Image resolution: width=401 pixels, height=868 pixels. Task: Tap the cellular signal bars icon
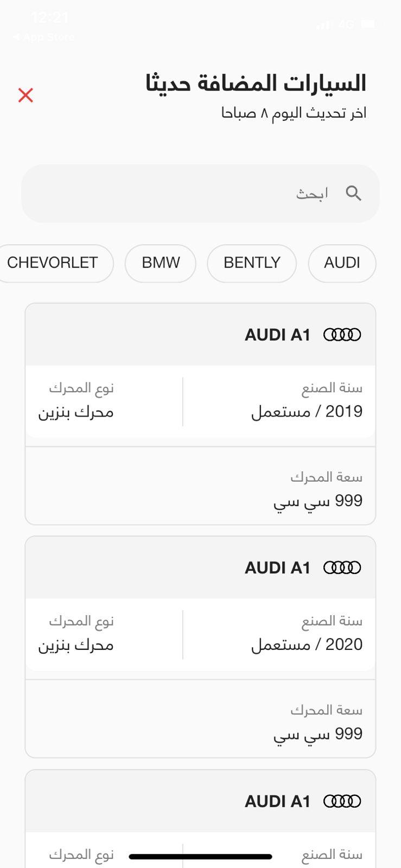click(323, 25)
